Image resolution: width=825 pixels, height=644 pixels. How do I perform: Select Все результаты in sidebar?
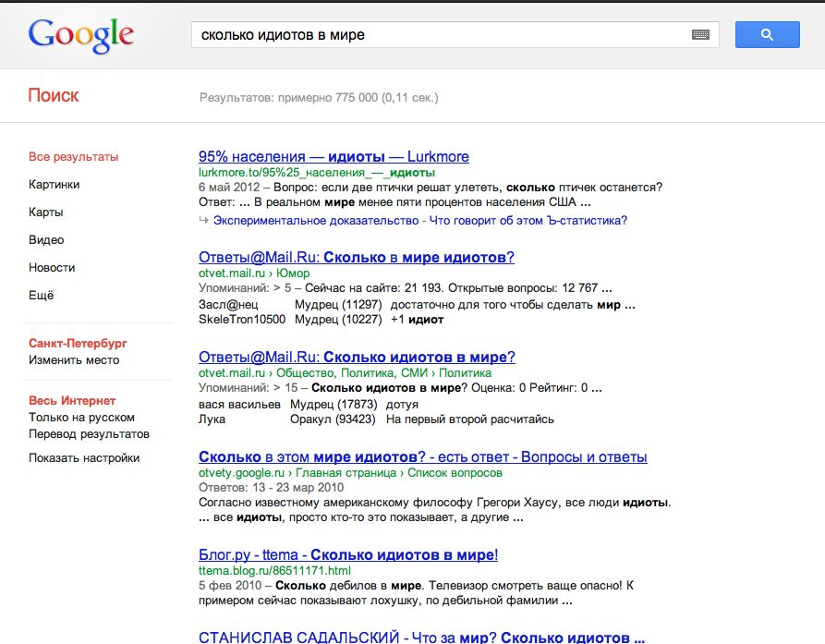pos(73,157)
